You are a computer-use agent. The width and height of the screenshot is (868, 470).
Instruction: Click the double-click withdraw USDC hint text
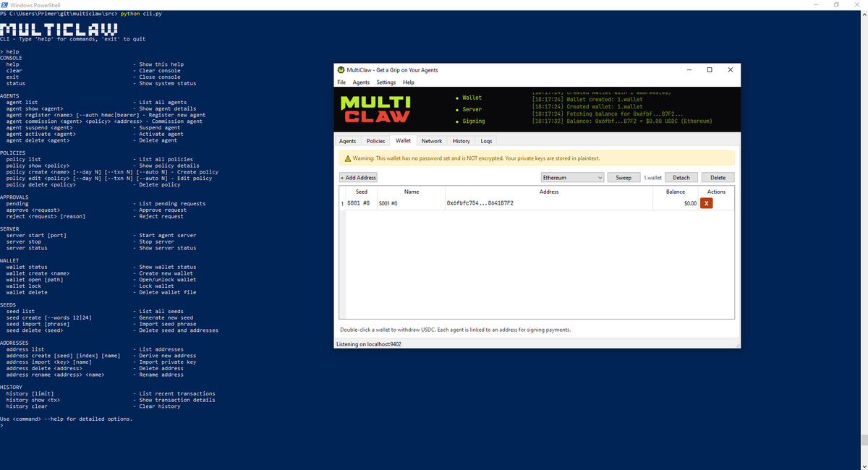pos(455,330)
